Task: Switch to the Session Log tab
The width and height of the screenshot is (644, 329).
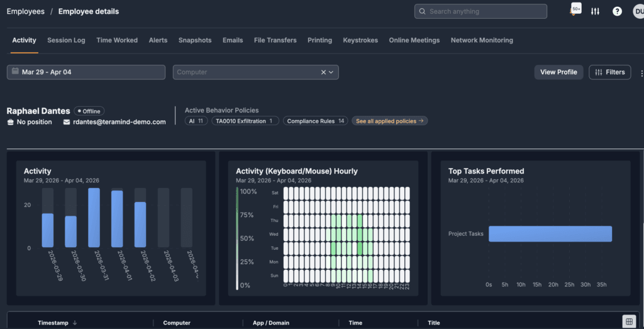Action: click(66, 40)
